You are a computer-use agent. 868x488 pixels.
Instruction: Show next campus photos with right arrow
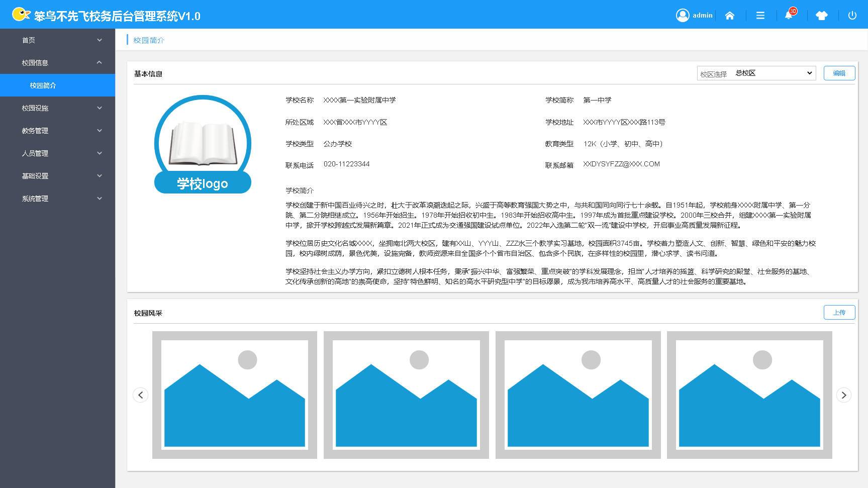tap(844, 395)
